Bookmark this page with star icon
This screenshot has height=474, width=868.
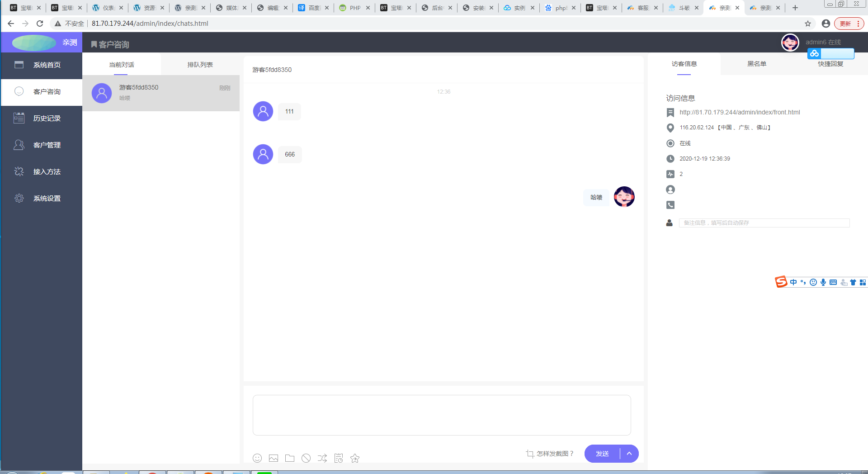[x=808, y=24]
